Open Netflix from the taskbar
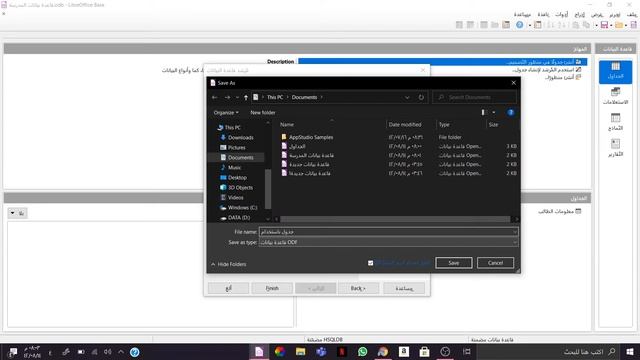The width and height of the screenshot is (640, 360). click(342, 351)
